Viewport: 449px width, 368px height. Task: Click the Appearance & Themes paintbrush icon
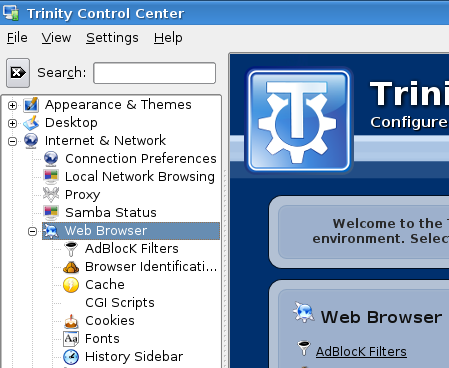click(31, 105)
